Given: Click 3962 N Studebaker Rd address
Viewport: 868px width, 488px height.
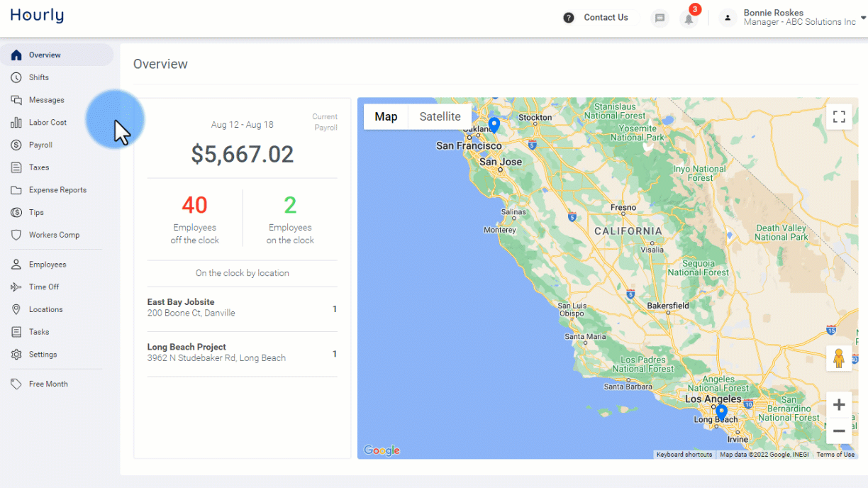Looking at the screenshot, I should point(216,358).
